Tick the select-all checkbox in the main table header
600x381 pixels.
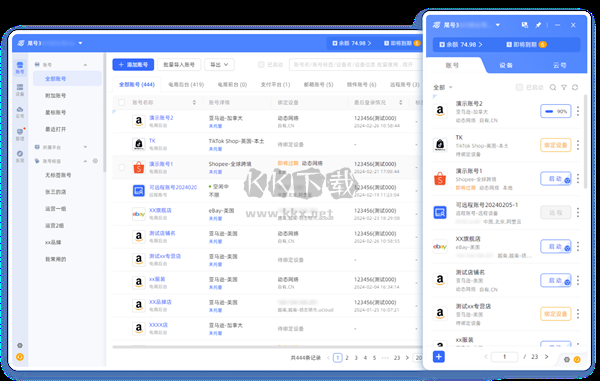121,103
